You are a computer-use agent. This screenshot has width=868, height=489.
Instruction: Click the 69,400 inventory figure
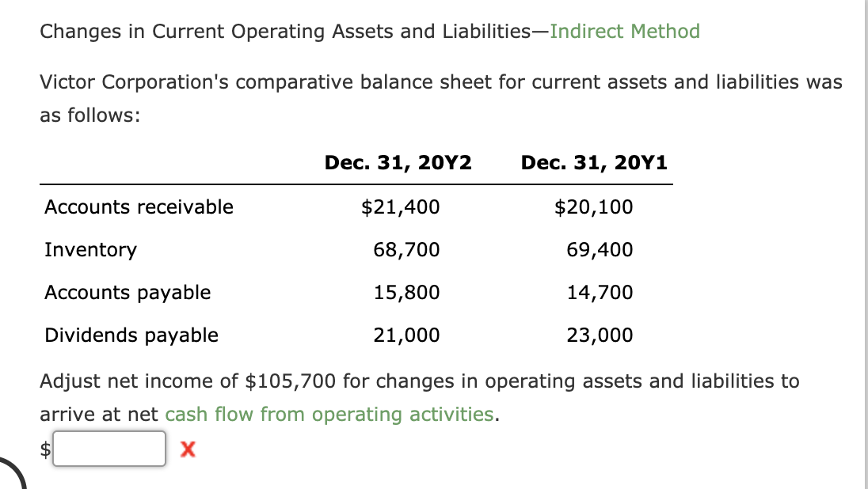point(601,249)
